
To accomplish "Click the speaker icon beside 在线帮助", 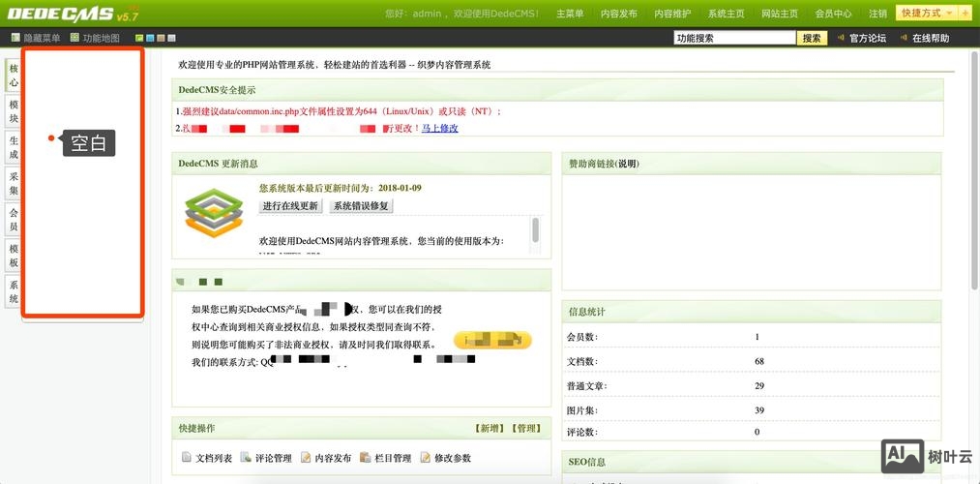I will point(904,38).
